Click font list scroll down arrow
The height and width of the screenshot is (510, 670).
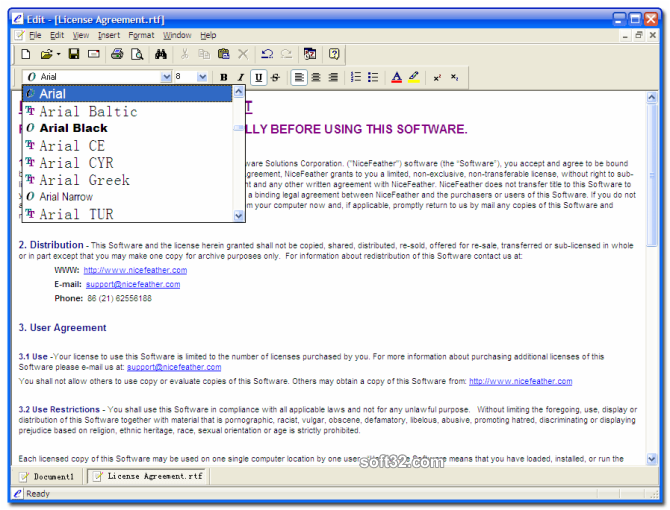pyautogui.click(x=238, y=216)
